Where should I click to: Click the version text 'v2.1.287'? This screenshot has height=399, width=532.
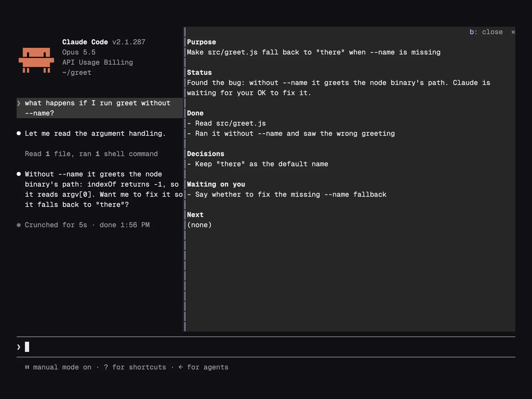click(x=129, y=42)
